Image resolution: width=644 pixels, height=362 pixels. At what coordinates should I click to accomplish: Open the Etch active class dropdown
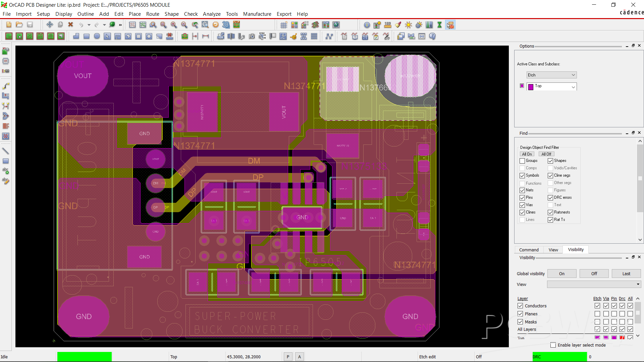(551, 75)
